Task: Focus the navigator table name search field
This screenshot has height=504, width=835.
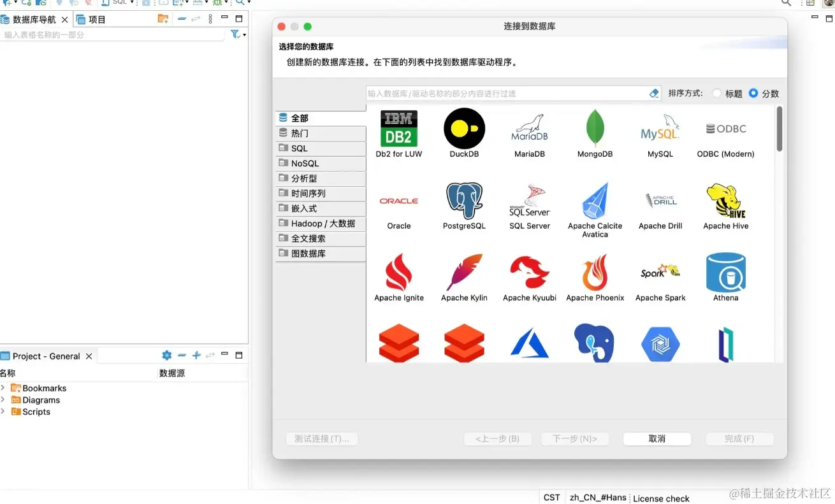Action: [113, 34]
